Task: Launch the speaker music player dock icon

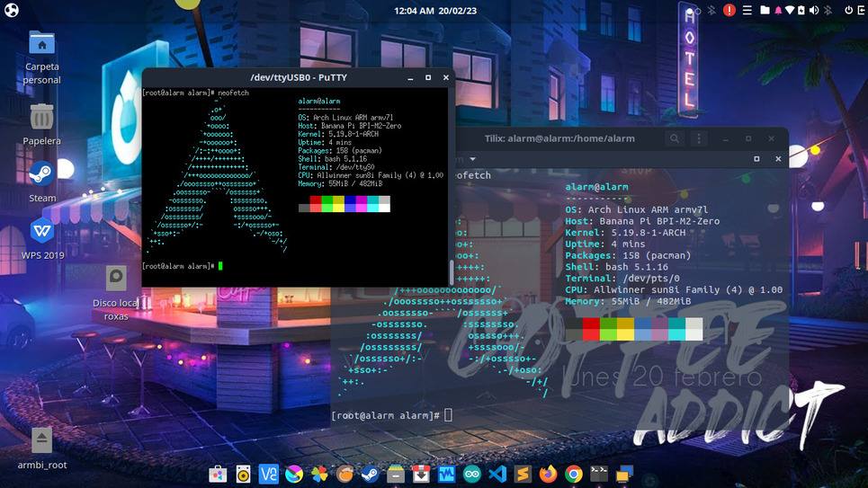Action: (x=243, y=475)
